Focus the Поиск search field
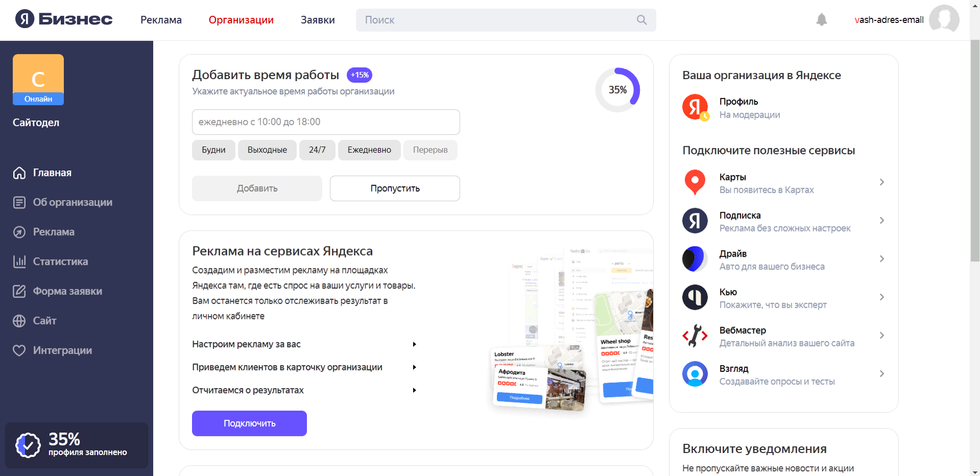 coord(506,20)
